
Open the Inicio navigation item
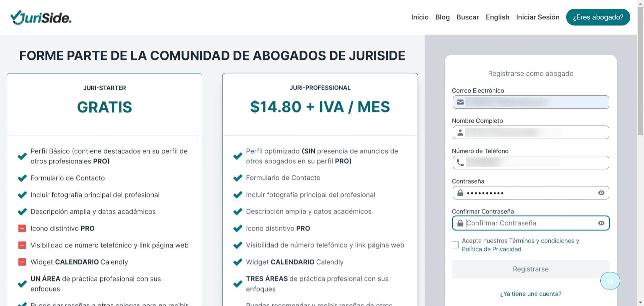point(420,17)
